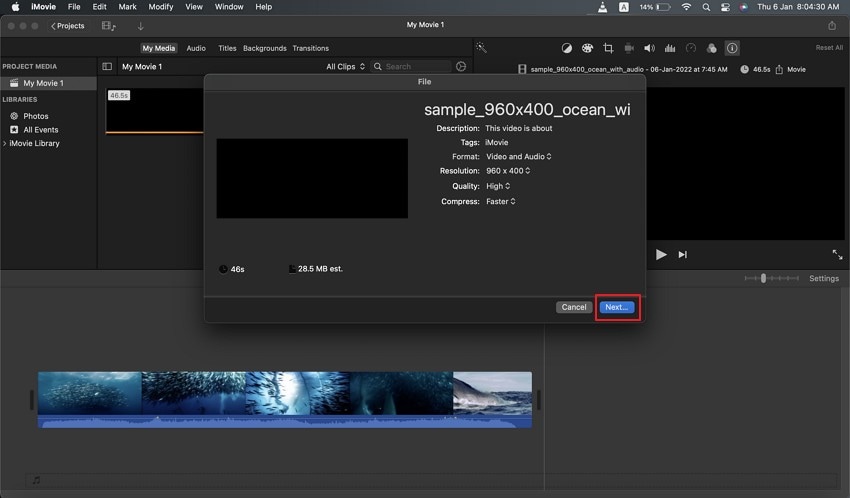
Task: Expand the Quality dropdown
Action: (x=498, y=186)
